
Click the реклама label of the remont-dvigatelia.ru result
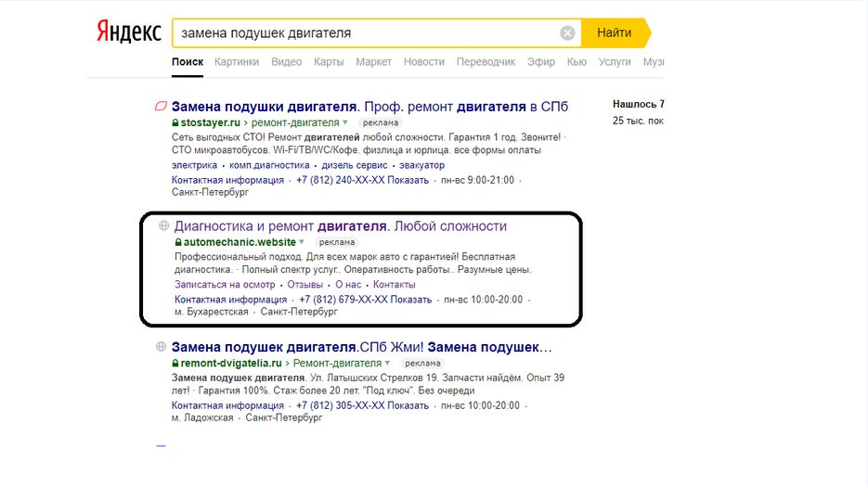point(422,364)
